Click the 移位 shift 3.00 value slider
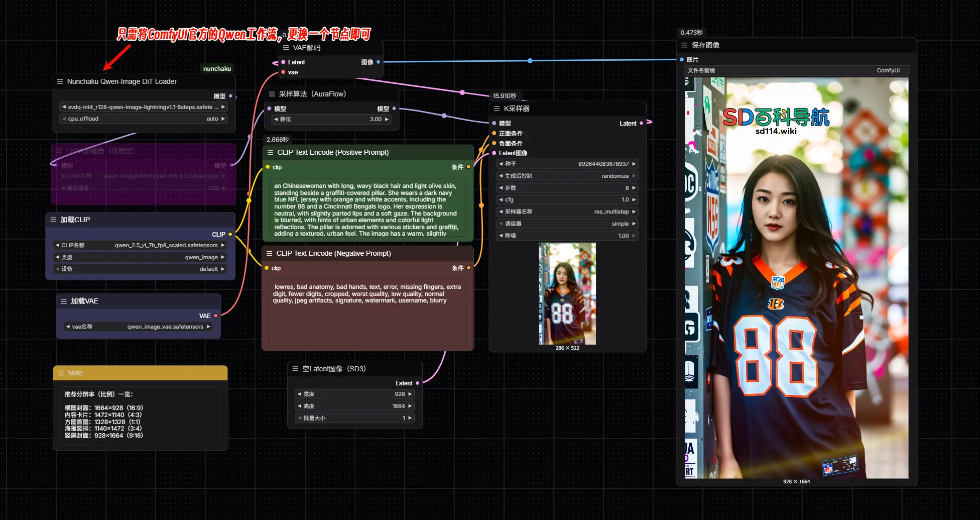 click(x=331, y=119)
